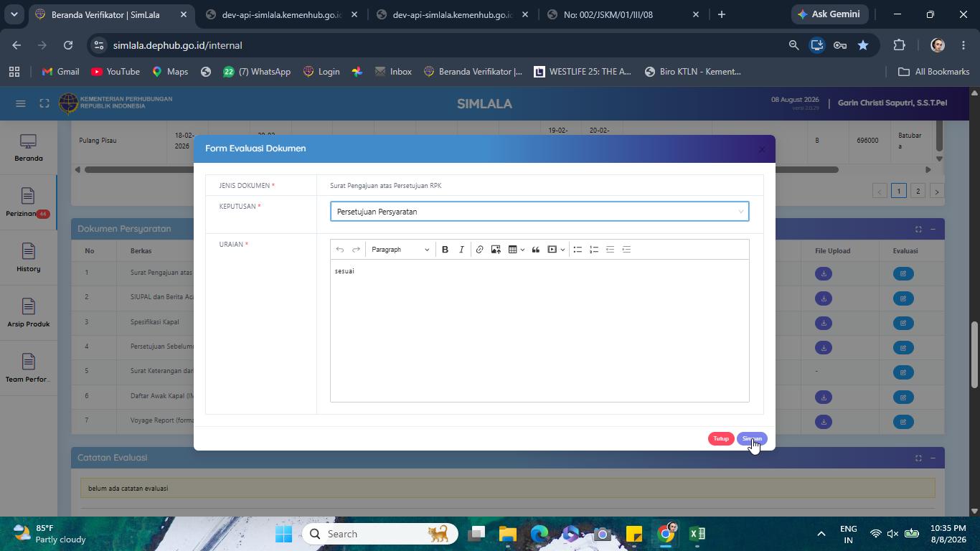Click the red Tutup button
980x551 pixels.
[721, 438]
